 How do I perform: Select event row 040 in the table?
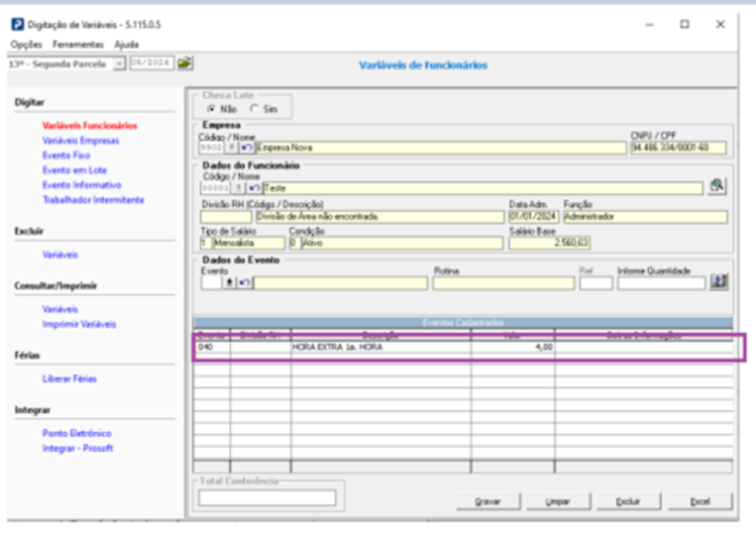[x=464, y=347]
